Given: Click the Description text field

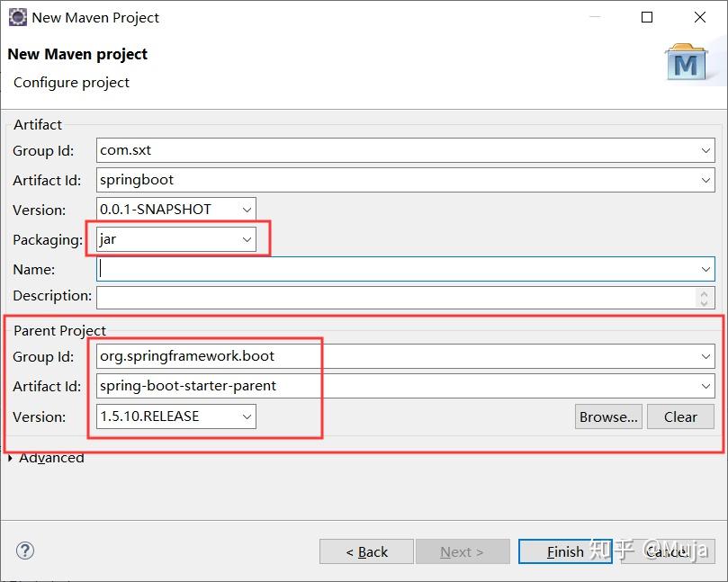Looking at the screenshot, I should pos(396,296).
